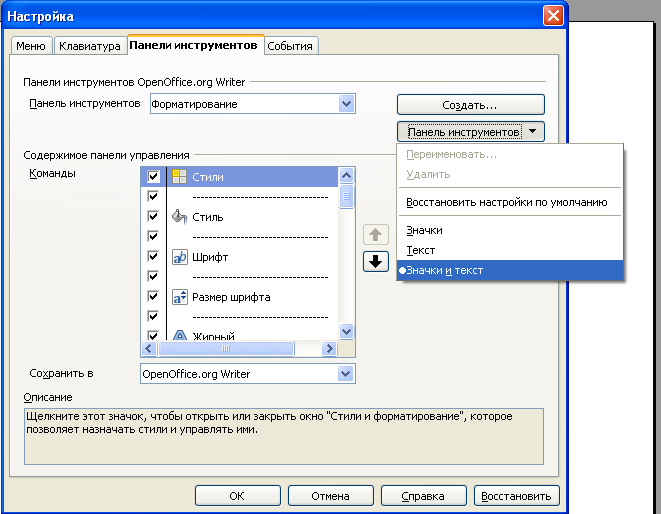Switch to the Меню tab
This screenshot has width=661, height=514.
31,46
